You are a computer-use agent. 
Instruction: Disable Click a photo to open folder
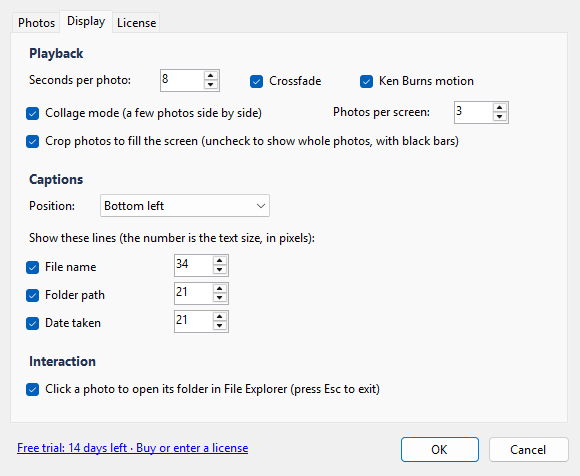(33, 389)
